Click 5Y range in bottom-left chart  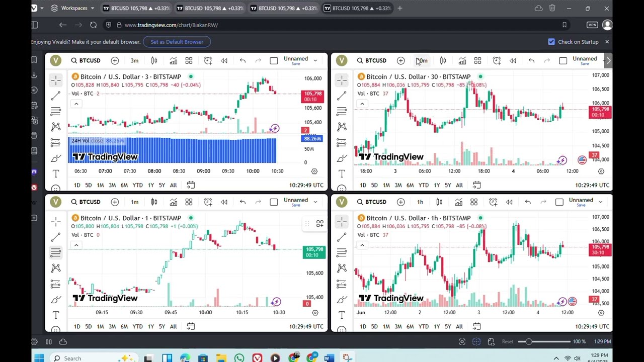[x=162, y=326]
